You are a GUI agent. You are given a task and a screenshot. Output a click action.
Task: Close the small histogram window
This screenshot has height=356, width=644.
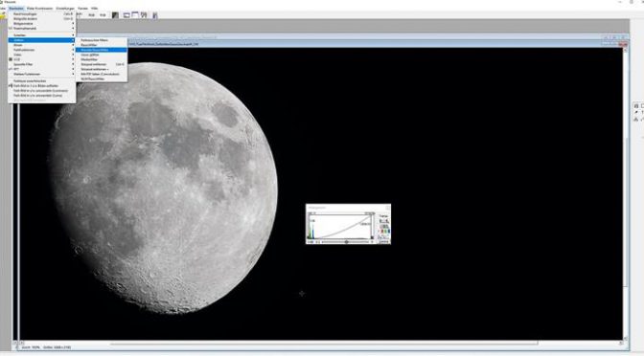(387, 208)
